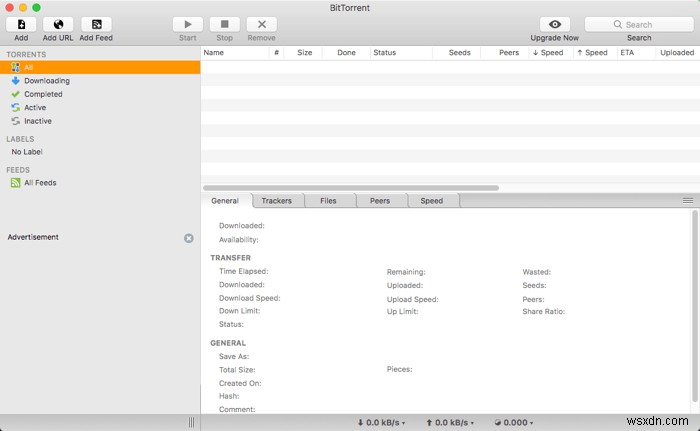Viewport: 700px width, 431px height.
Task: Switch to the Trackers tab
Action: (277, 201)
